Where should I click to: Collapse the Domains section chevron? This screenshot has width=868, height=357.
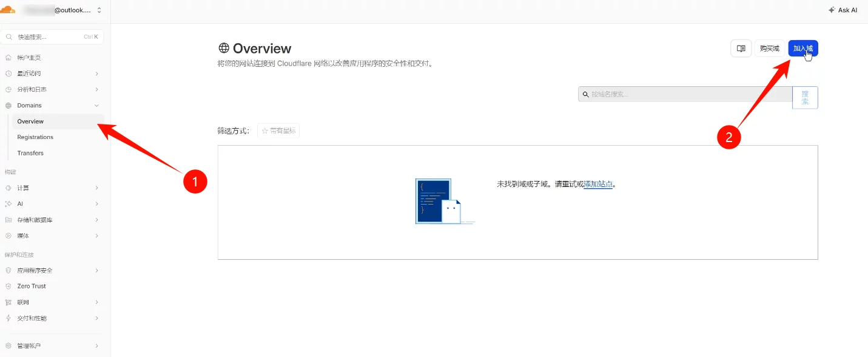click(x=97, y=106)
